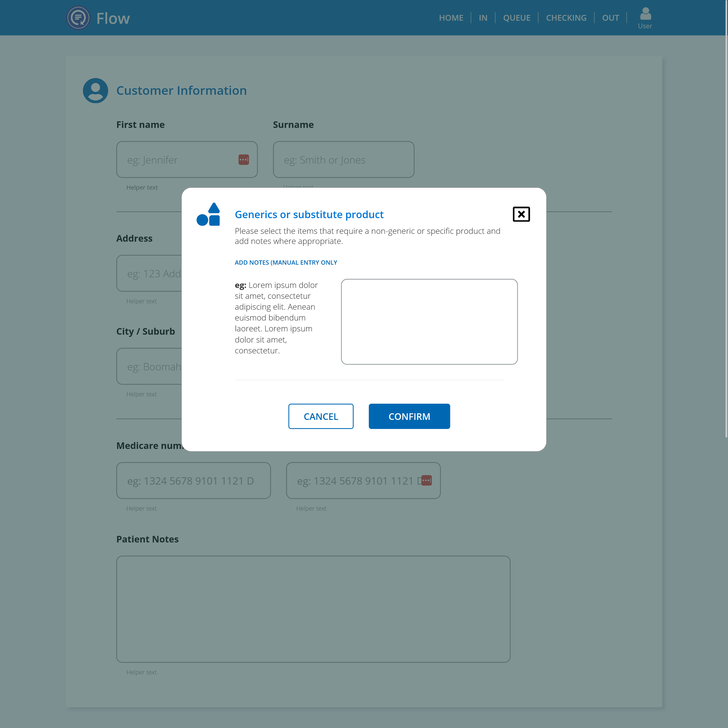Click the CONFIRM button
728x728 pixels.
[409, 416]
